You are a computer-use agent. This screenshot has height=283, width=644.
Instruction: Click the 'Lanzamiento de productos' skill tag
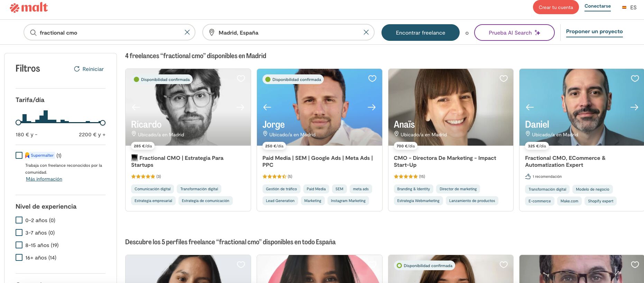click(x=472, y=201)
